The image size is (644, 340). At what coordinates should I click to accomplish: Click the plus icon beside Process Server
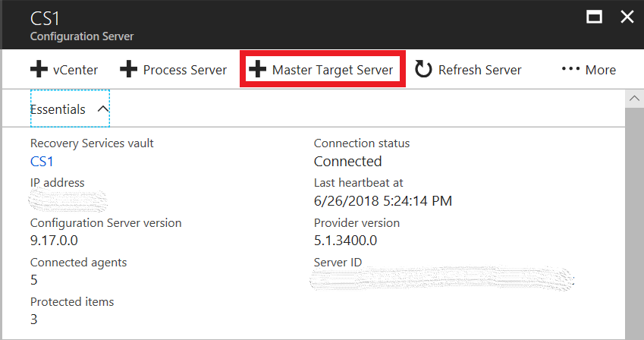129,70
